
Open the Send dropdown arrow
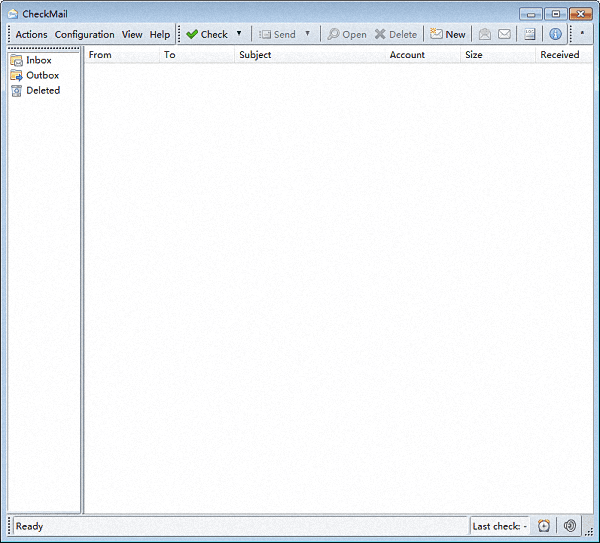pyautogui.click(x=308, y=34)
